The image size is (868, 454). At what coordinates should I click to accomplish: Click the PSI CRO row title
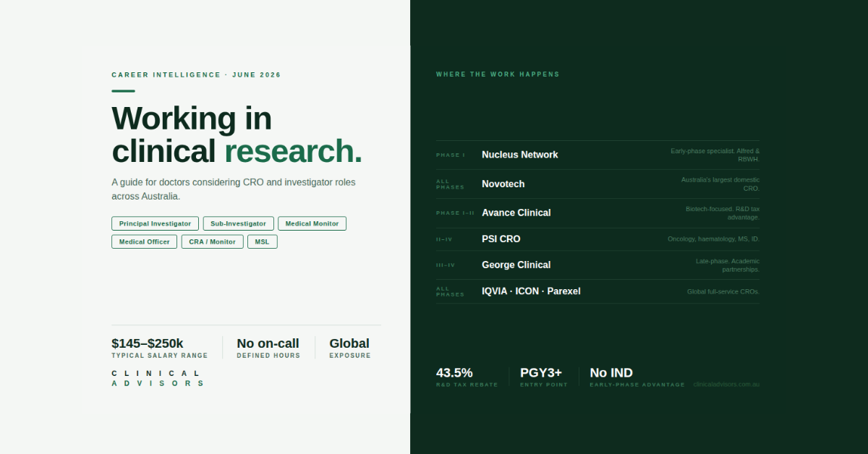(x=501, y=239)
